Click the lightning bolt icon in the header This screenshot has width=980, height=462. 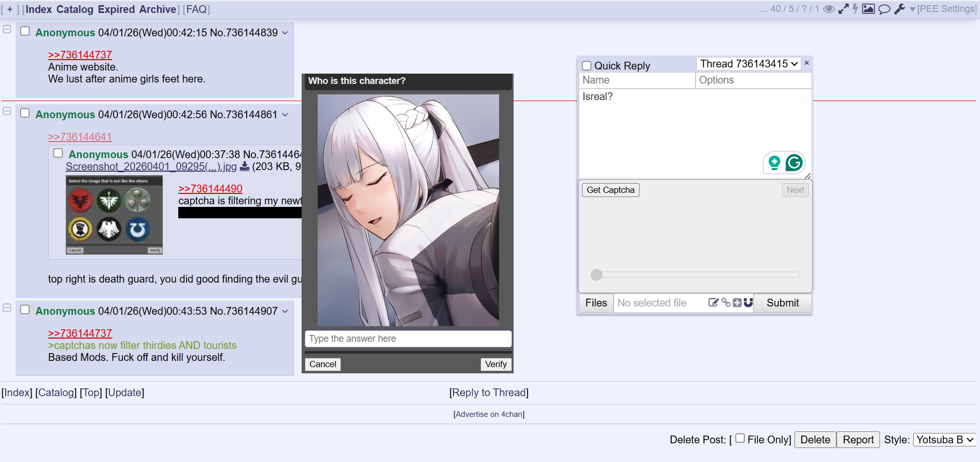pos(856,9)
